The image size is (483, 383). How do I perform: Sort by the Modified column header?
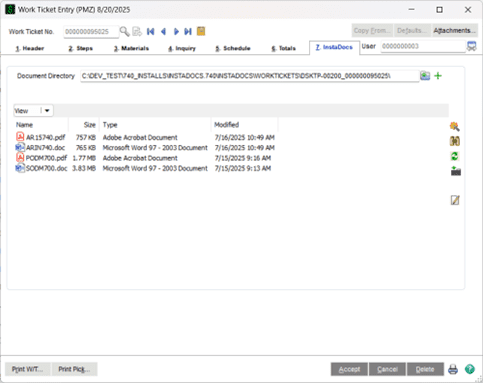point(244,125)
